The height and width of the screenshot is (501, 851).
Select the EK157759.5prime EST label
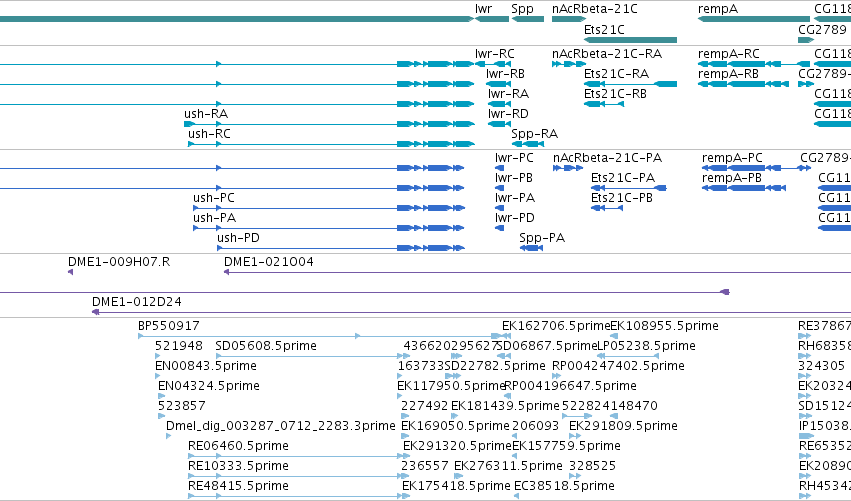point(566,446)
